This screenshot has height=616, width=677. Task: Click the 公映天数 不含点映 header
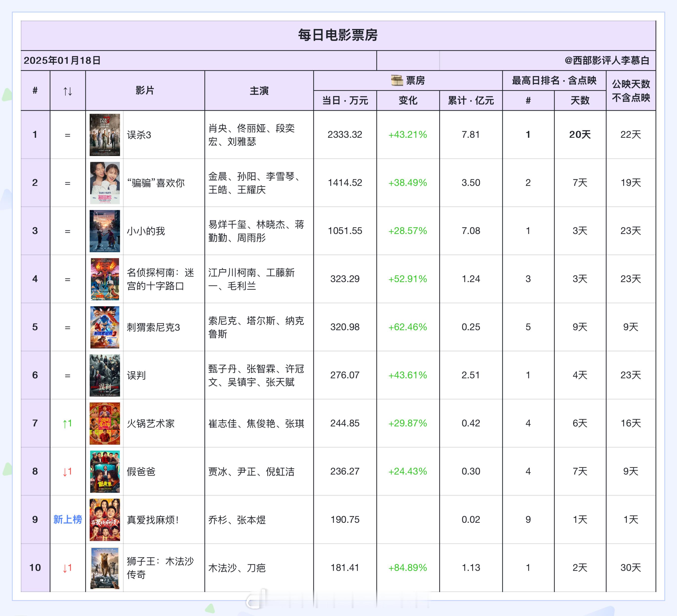(631, 91)
